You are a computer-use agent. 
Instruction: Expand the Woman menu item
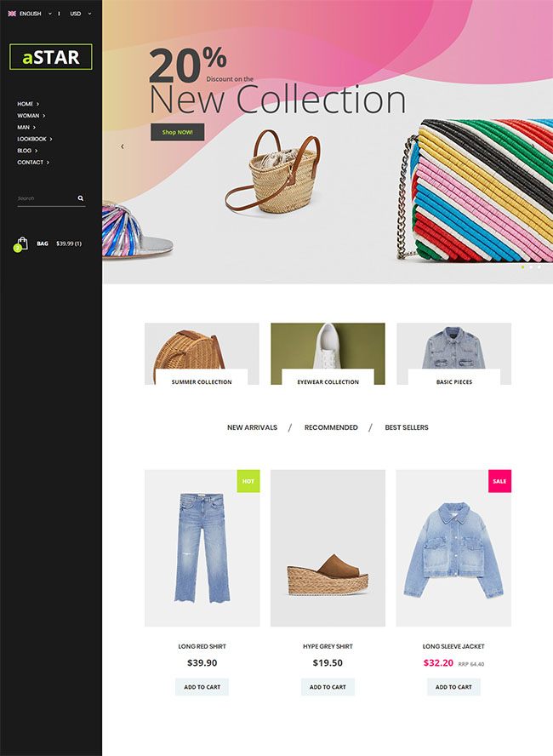coord(31,116)
